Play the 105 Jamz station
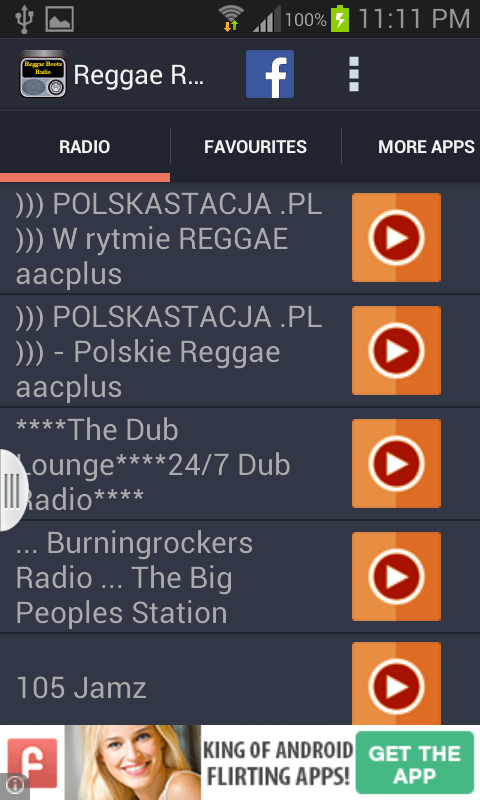This screenshot has height=800, width=480. (x=396, y=684)
